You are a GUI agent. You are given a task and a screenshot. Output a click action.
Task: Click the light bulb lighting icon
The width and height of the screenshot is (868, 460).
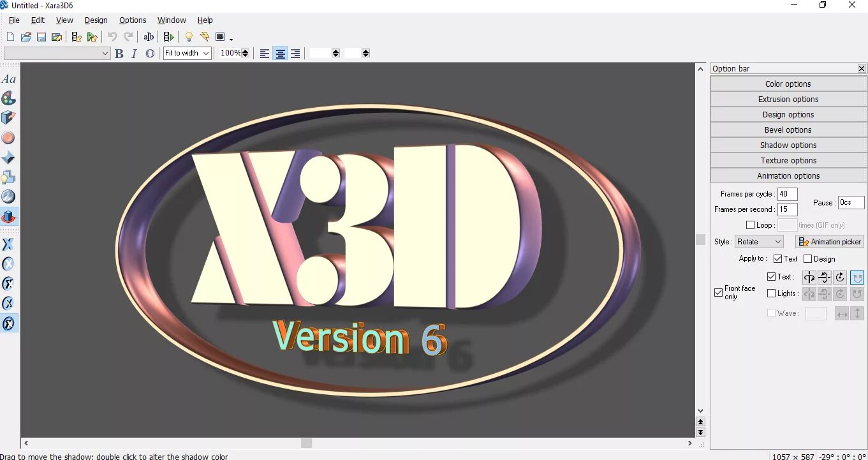189,37
